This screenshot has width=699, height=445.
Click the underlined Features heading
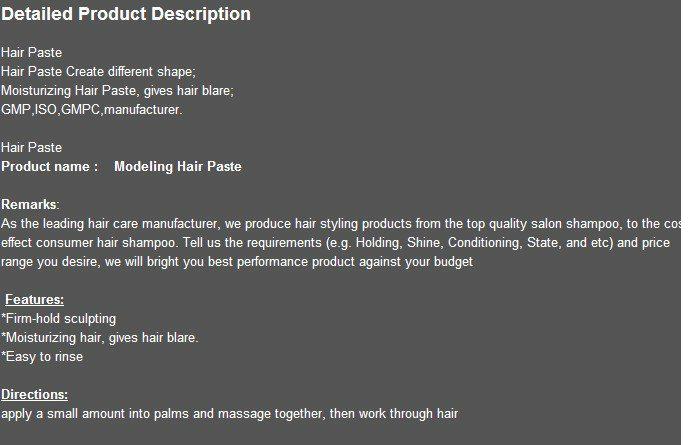[34, 300]
